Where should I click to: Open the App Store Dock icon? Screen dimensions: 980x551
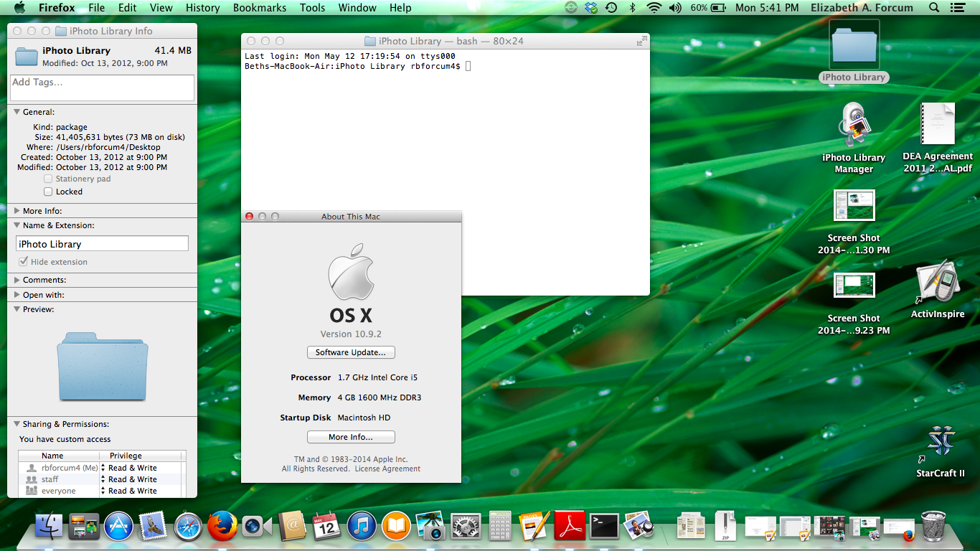coord(118,527)
